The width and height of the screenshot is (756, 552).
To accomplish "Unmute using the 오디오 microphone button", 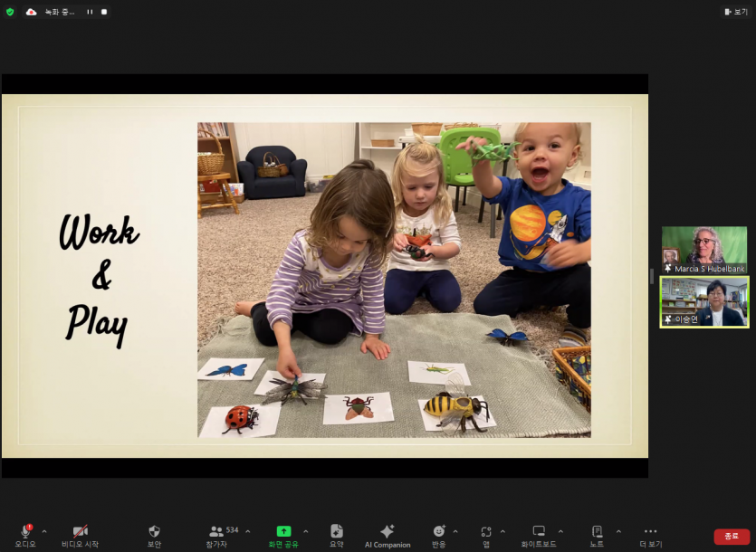I will [x=25, y=532].
